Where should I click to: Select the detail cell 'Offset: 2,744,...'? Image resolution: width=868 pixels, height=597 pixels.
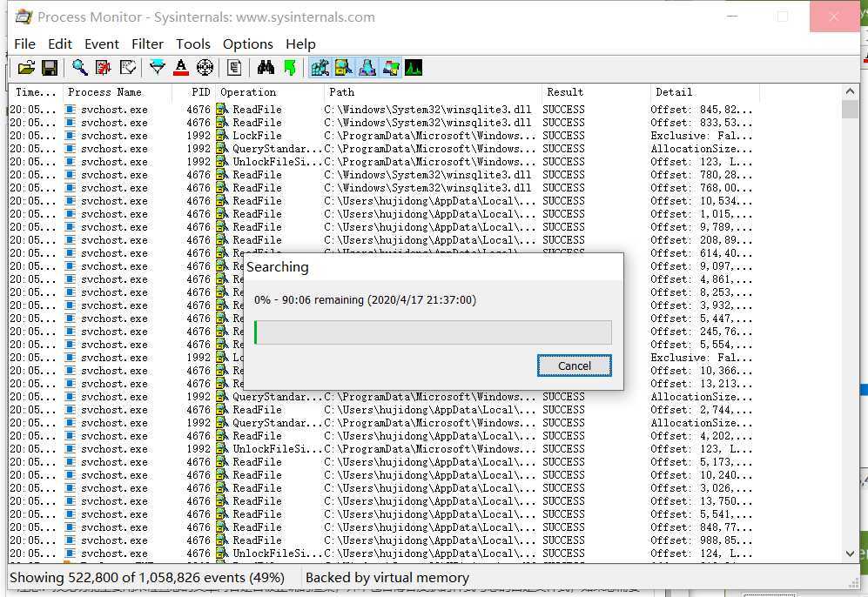[x=702, y=410]
